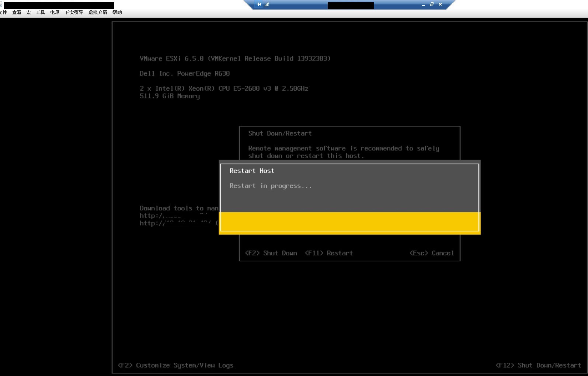Click the Restart Host dialog title
The image size is (588, 376).
click(252, 171)
